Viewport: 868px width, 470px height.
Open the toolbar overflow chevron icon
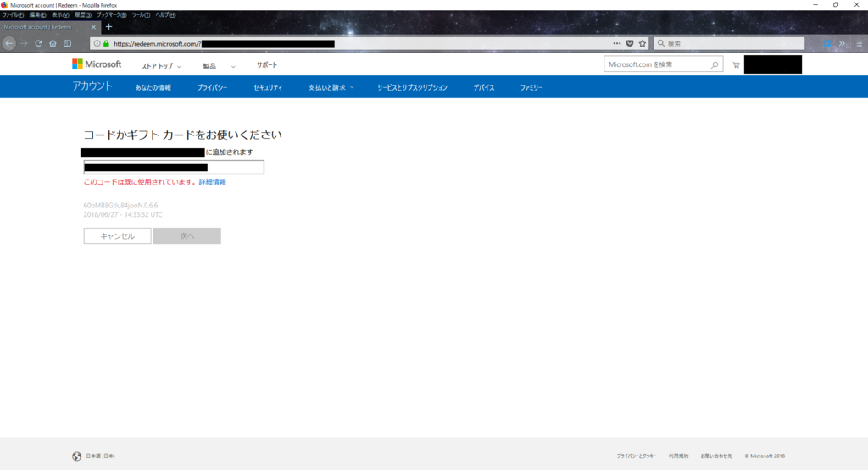pos(842,43)
